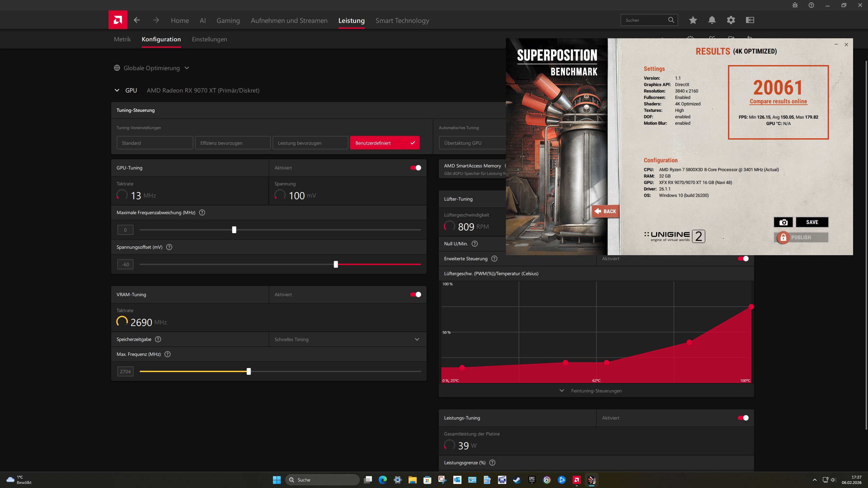The height and width of the screenshot is (488, 868).
Task: Open the Settings gear icon
Action: [731, 20]
